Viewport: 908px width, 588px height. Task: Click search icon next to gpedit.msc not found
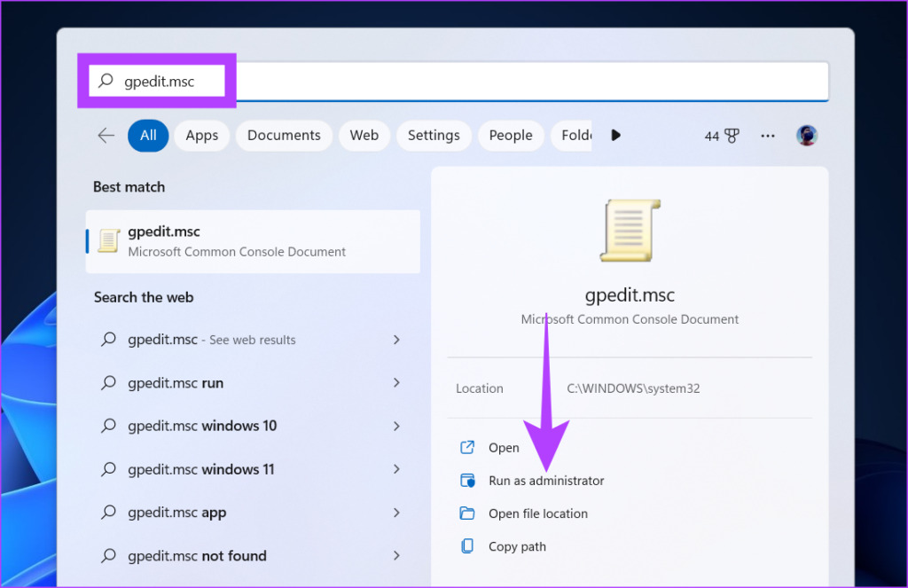108,555
